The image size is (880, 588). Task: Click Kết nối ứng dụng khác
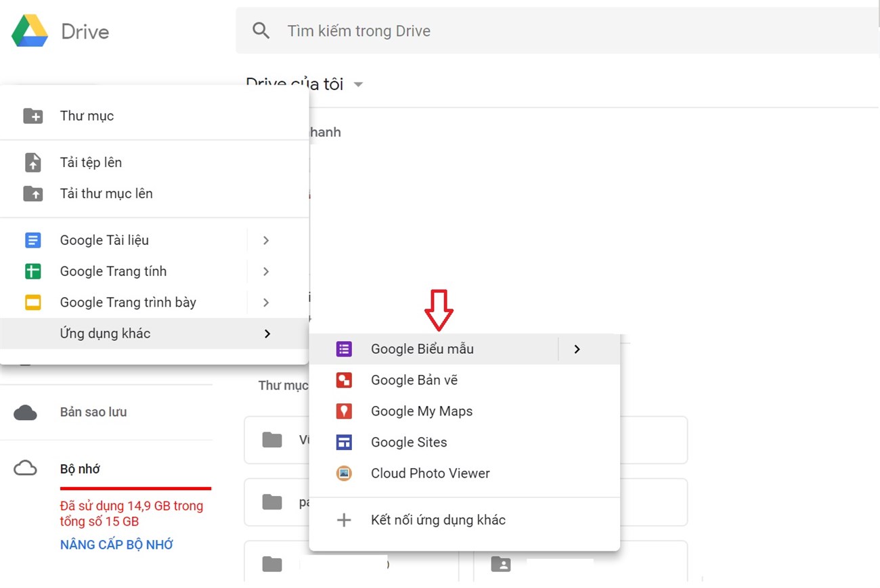[437, 520]
